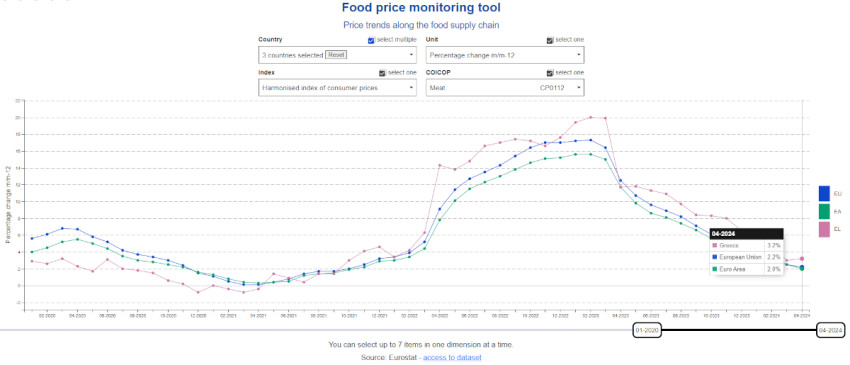This screenshot has width=850, height=365.
Task: Click the green EA legend swatch
Action: click(824, 212)
